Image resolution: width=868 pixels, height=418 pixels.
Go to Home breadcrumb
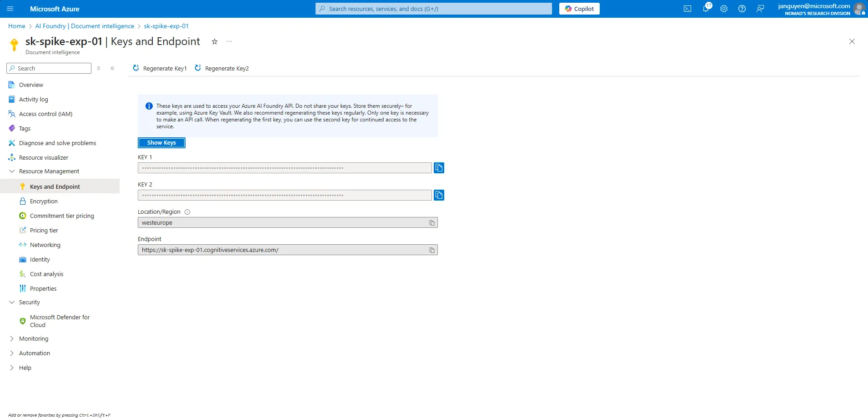(17, 26)
